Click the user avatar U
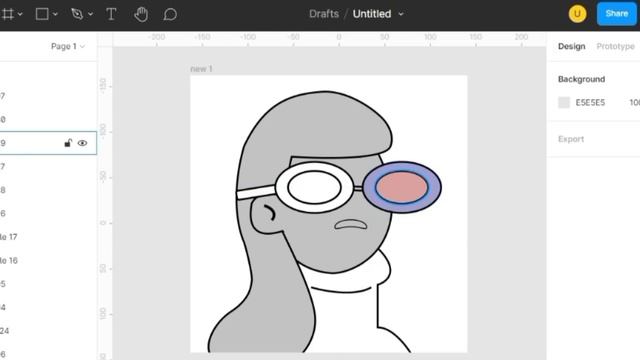Image resolution: width=640 pixels, height=360 pixels. 577,14
